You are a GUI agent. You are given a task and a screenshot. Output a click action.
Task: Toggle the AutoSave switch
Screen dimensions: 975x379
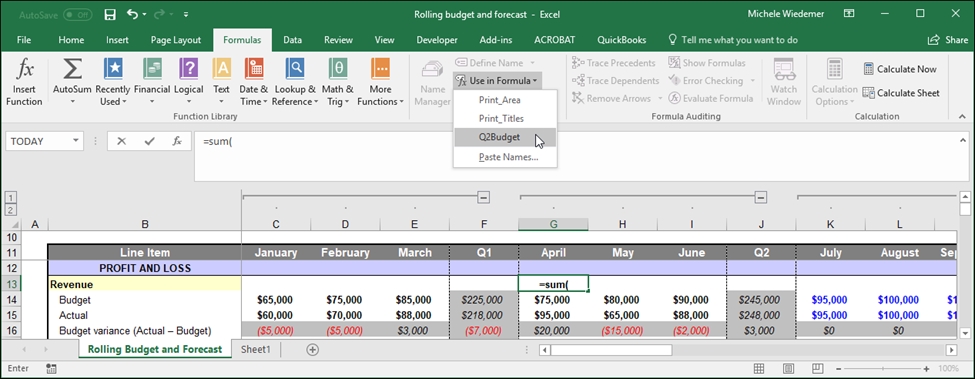click(x=77, y=14)
